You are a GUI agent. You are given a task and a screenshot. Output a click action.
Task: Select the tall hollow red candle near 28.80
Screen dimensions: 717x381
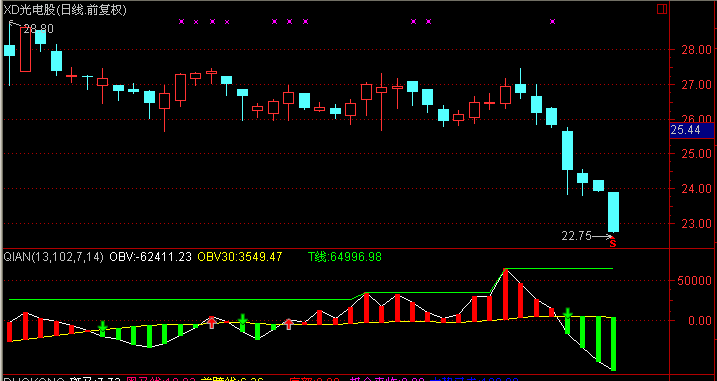[x=25, y=49]
